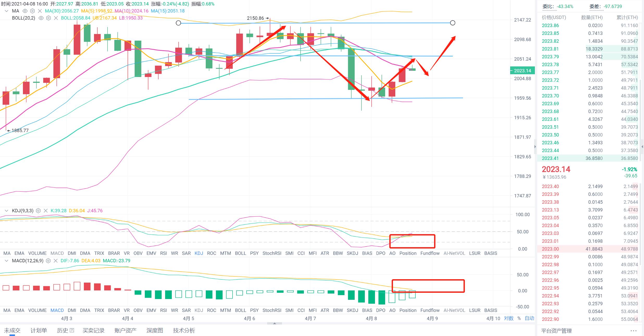This screenshot has height=336, width=644.
Task: Choose Position in the bottom MACD indicator row
Action: point(408,310)
